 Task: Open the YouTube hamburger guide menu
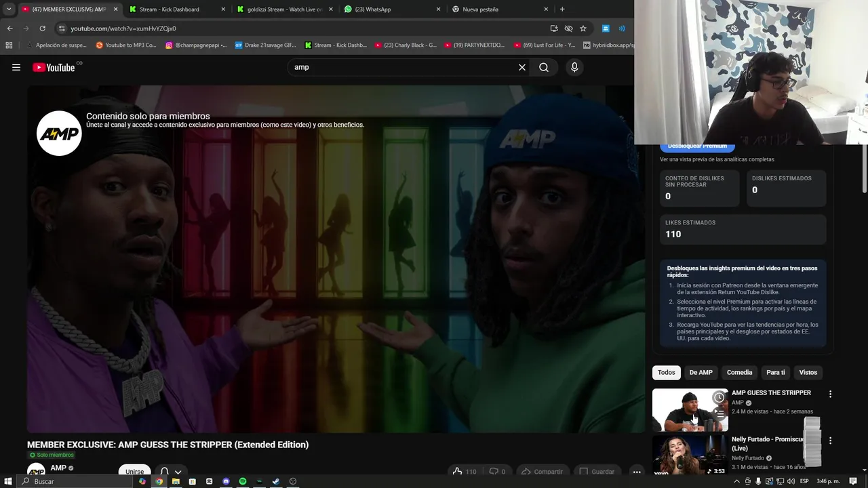pyautogui.click(x=16, y=67)
